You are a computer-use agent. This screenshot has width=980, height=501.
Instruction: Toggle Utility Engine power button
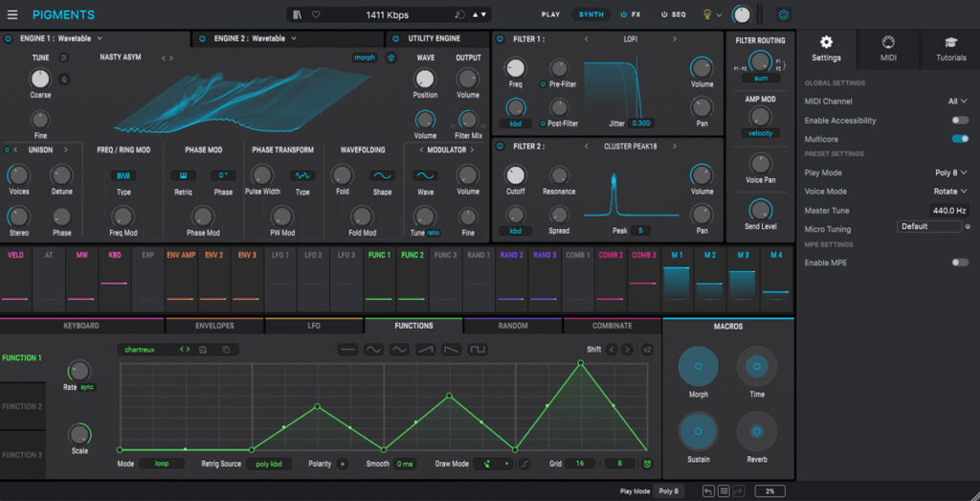point(394,38)
